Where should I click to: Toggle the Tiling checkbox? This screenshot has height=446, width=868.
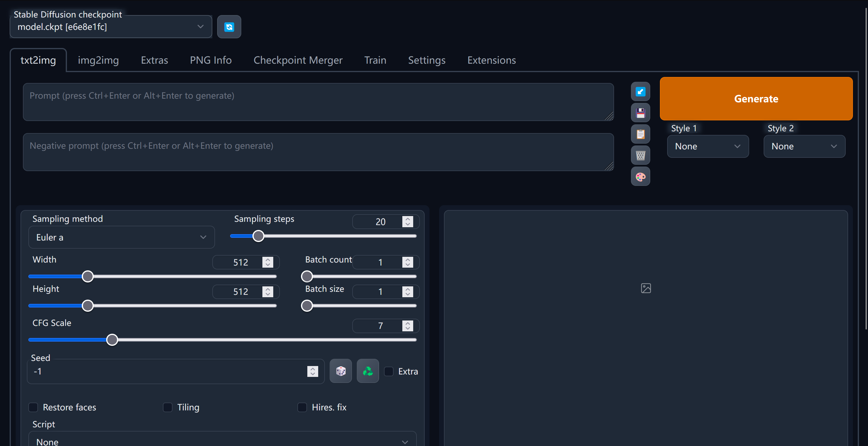tap(167, 407)
